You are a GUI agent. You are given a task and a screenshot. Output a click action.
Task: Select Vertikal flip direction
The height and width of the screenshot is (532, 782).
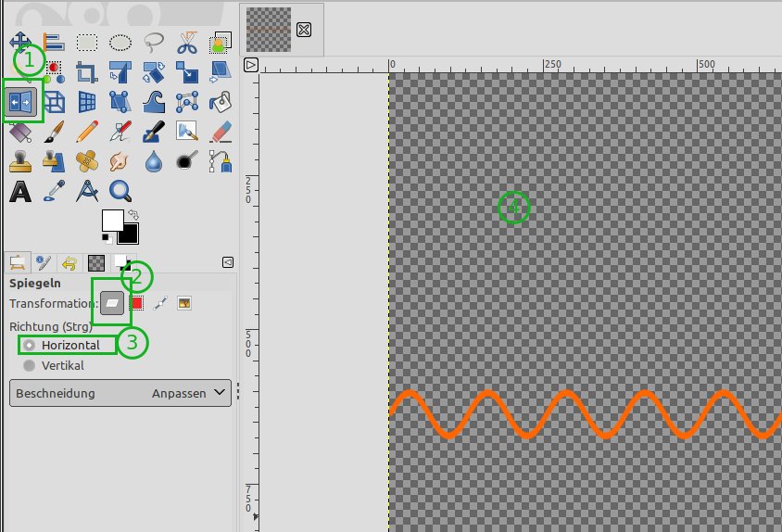tap(54, 365)
